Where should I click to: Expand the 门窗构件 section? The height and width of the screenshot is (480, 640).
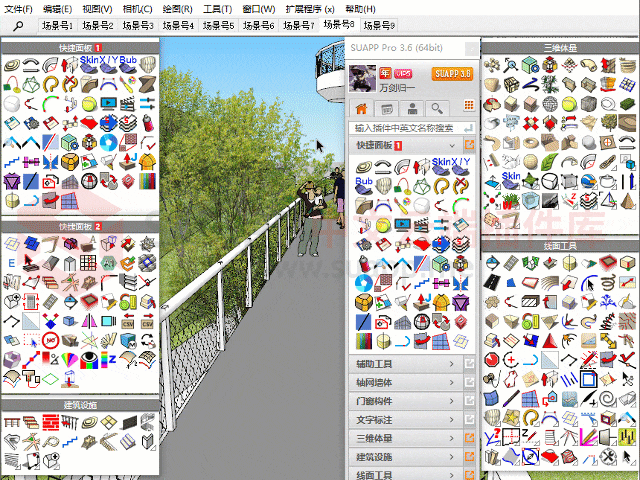click(452, 401)
